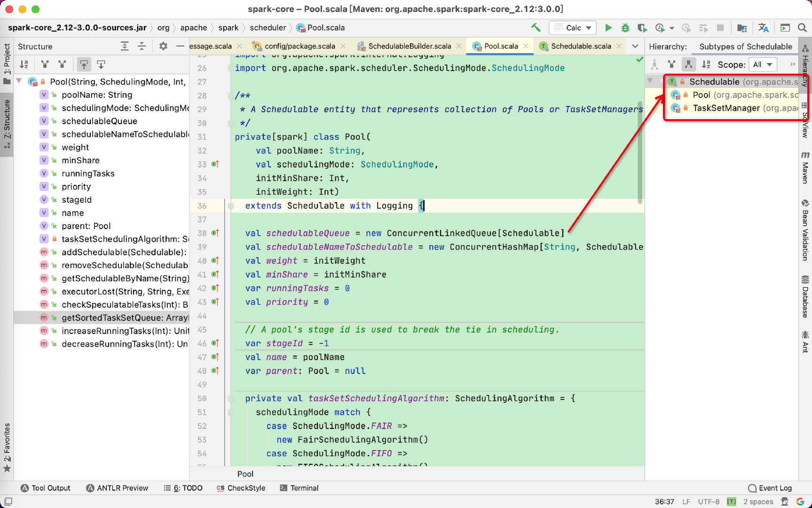
Task: Click the UTF-8 encoding status bar entry
Action: [709, 501]
